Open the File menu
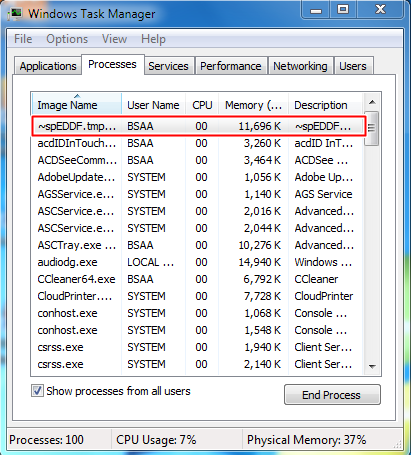Screen dimensions: 411x455 (23, 39)
